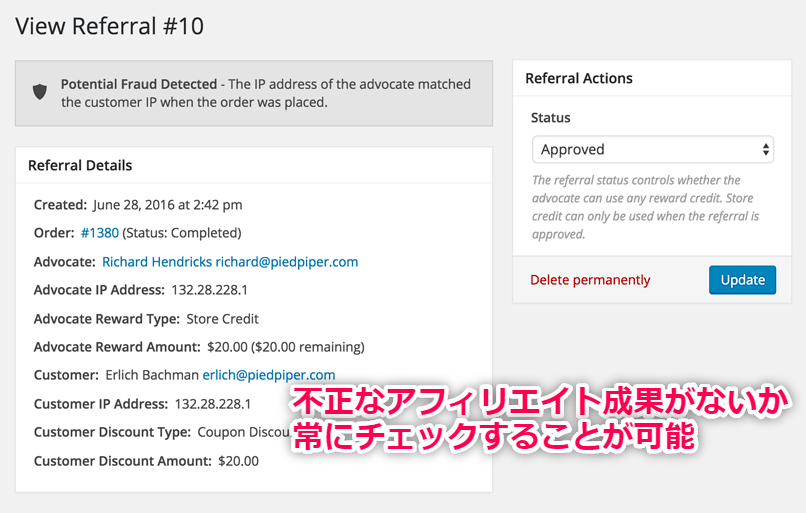The width and height of the screenshot is (806, 513).
Task: Open advocate Richard Hendricks link
Action: click(x=230, y=262)
